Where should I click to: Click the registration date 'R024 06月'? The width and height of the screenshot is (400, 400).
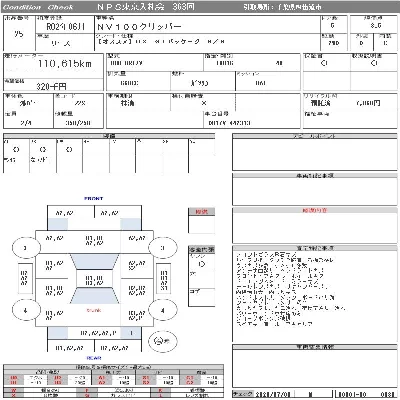point(66,27)
